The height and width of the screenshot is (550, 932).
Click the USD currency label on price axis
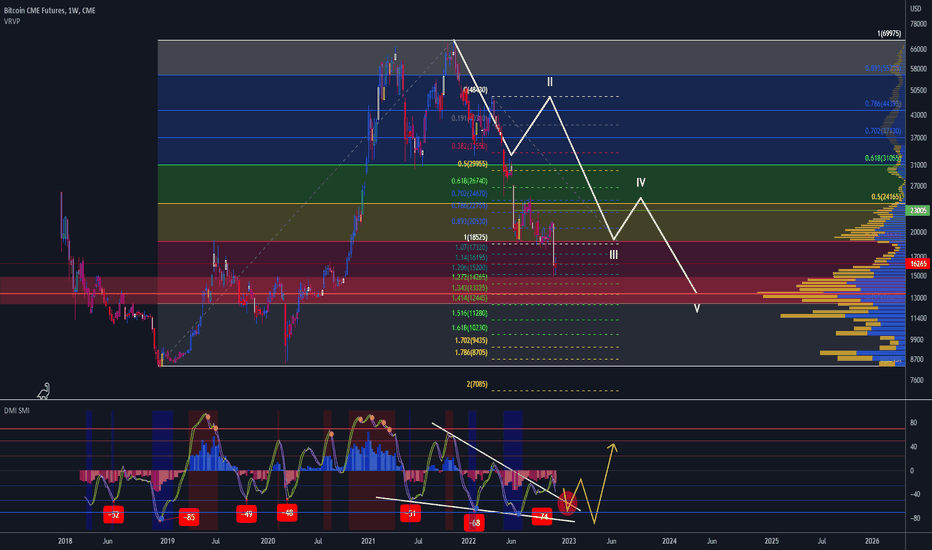click(915, 9)
